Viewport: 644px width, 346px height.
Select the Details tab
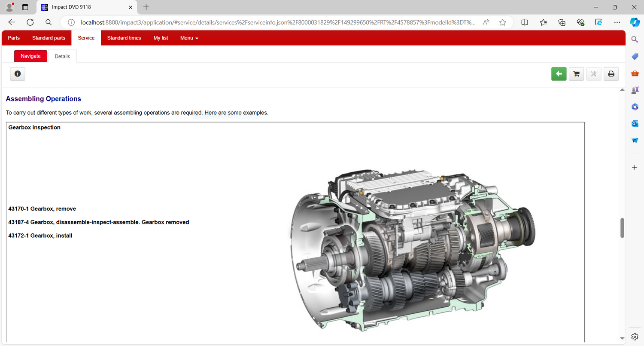point(62,56)
